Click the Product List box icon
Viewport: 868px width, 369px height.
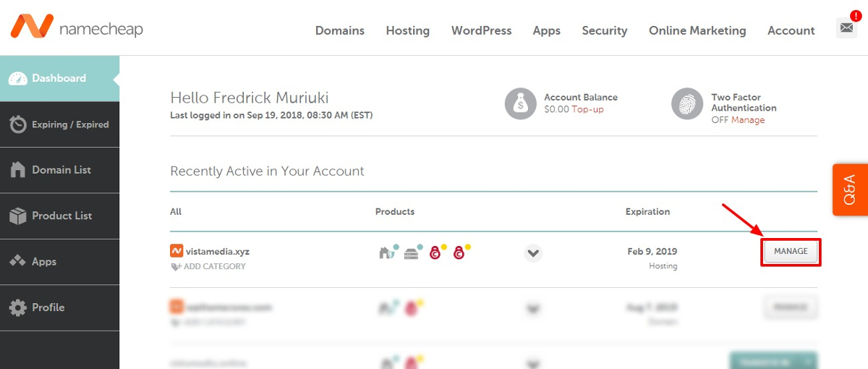[x=19, y=216]
